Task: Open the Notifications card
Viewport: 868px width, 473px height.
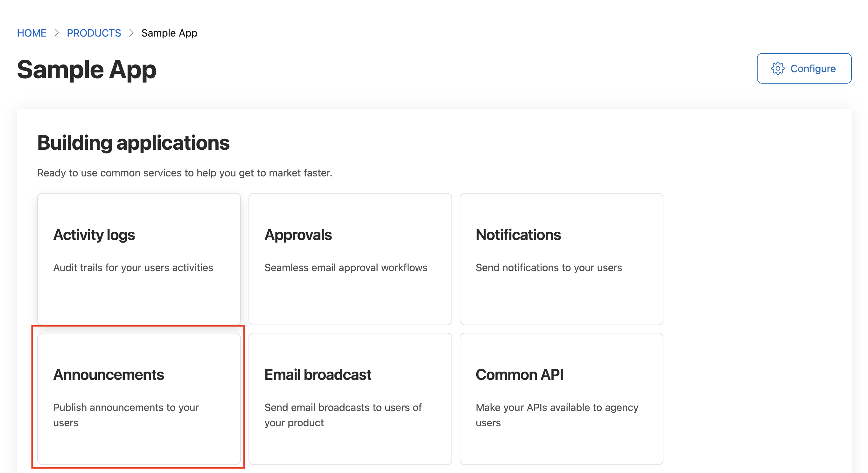Action: 561,259
